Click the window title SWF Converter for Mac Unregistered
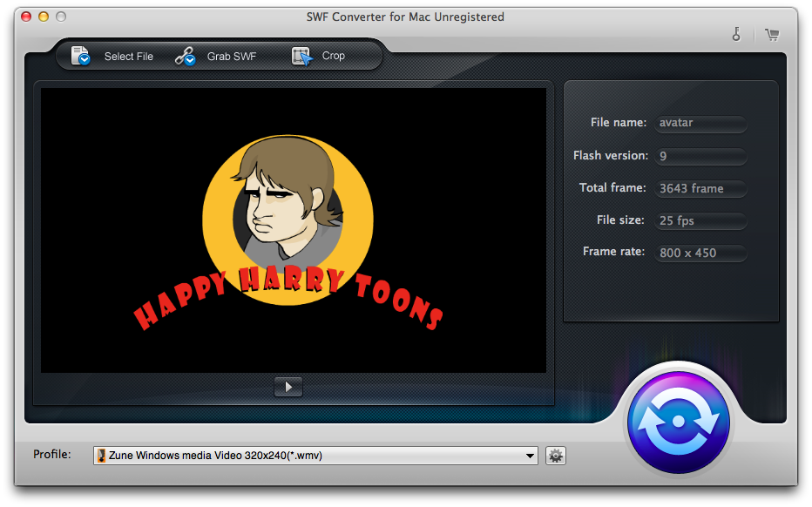 click(x=405, y=17)
